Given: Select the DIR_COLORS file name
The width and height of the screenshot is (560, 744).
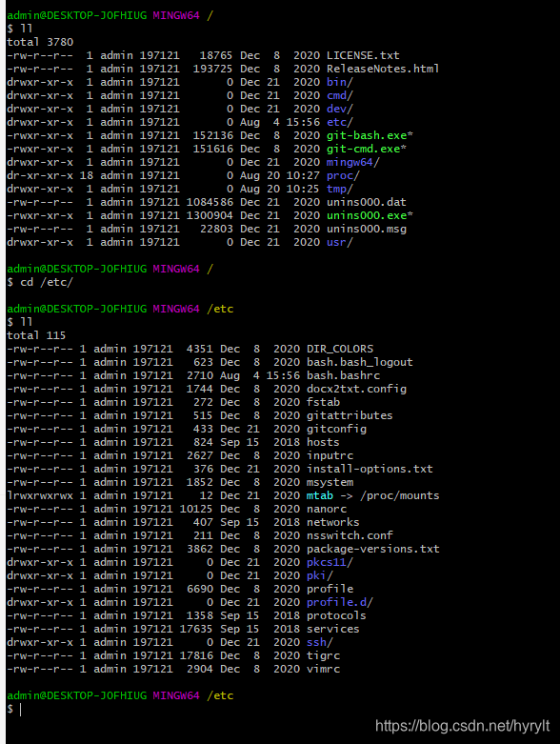Looking at the screenshot, I should pyautogui.click(x=339, y=349).
